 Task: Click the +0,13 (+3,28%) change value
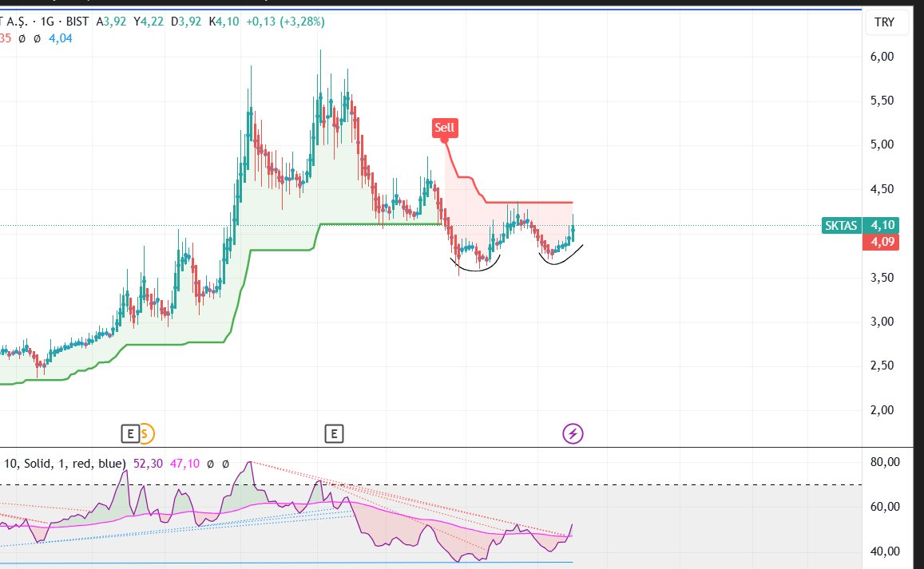[285, 22]
